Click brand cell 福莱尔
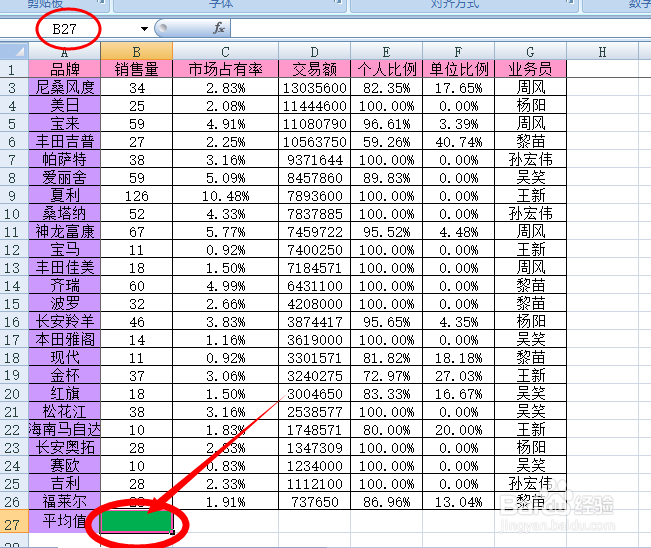 coord(64,502)
